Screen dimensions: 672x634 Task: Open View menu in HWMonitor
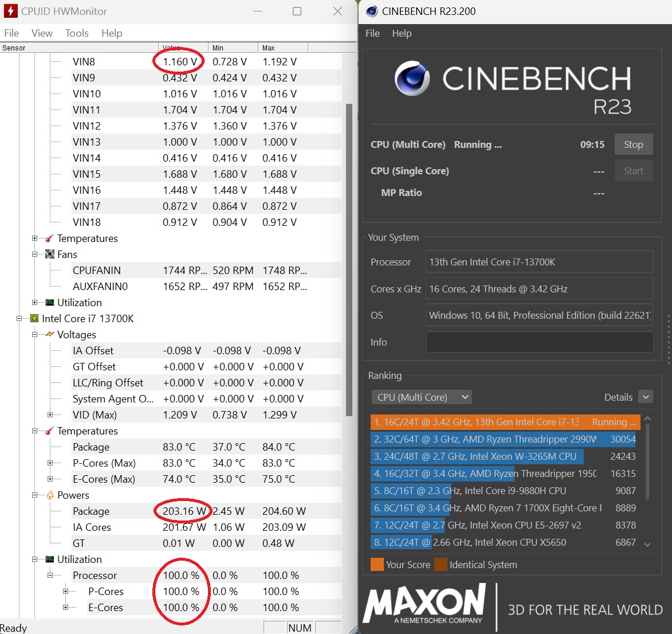tap(42, 33)
